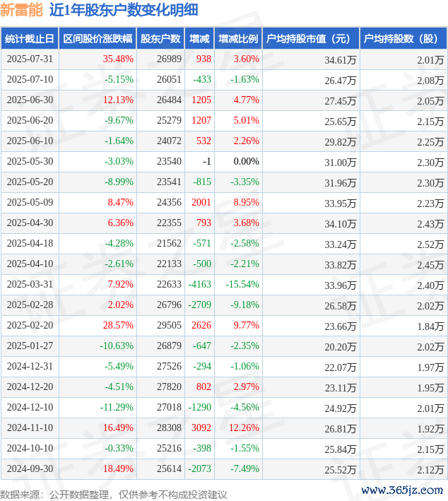Select the date cell 2025-06-30

click(x=30, y=100)
